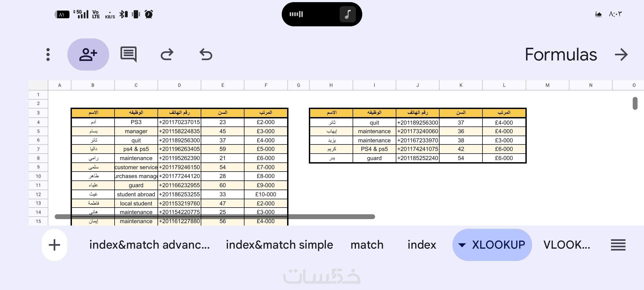Tap the undo arrow icon
The width and height of the screenshot is (644, 290).
click(x=206, y=55)
